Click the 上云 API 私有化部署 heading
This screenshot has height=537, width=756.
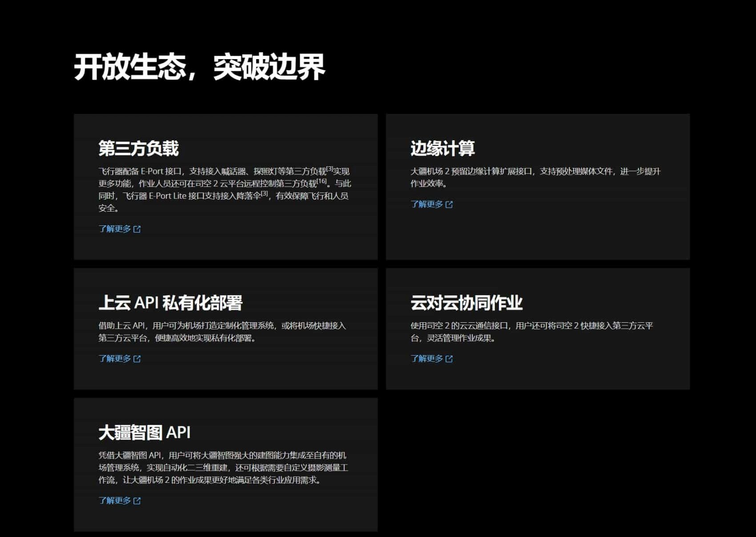pyautogui.click(x=170, y=303)
